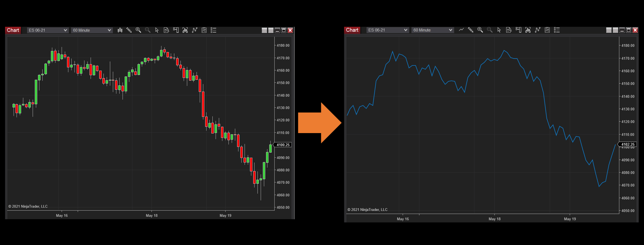Open drawing tools pencil in line chart window
644x245 pixels.
coord(471,30)
